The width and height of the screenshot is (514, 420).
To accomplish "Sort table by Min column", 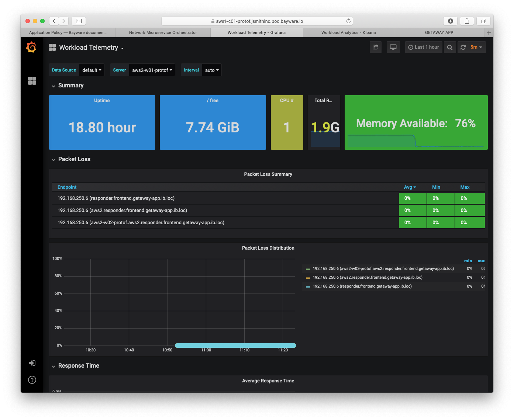I will 436,187.
